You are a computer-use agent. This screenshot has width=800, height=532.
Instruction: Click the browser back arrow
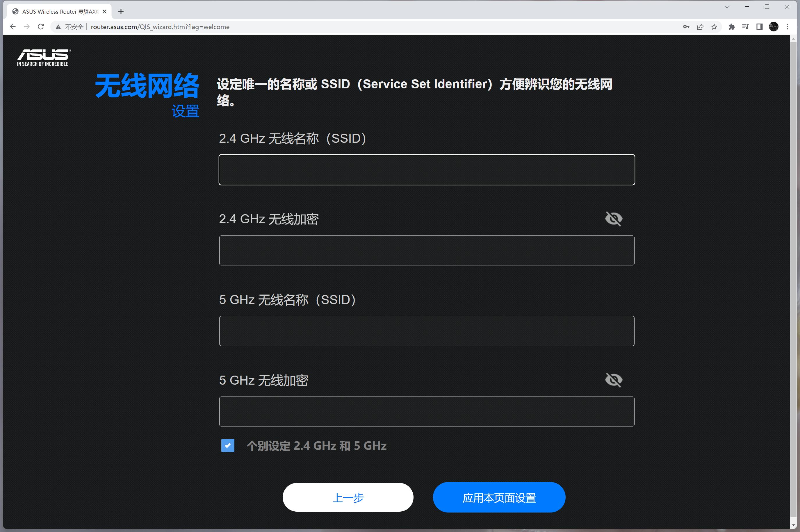click(13, 26)
